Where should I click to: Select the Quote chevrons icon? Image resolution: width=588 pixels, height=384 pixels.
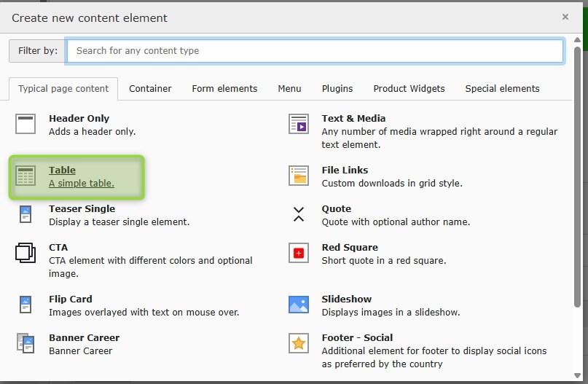299,214
